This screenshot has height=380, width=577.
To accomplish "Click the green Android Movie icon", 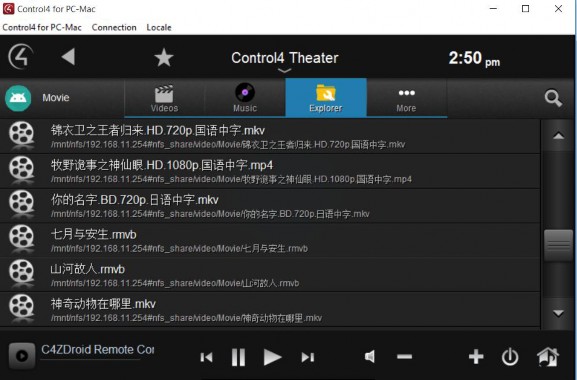I will (x=18, y=98).
